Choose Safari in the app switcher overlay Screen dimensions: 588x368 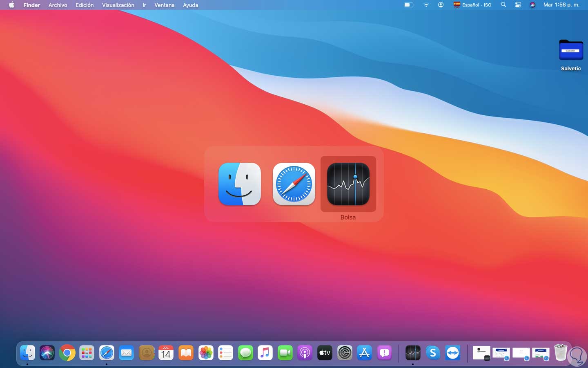pos(294,184)
